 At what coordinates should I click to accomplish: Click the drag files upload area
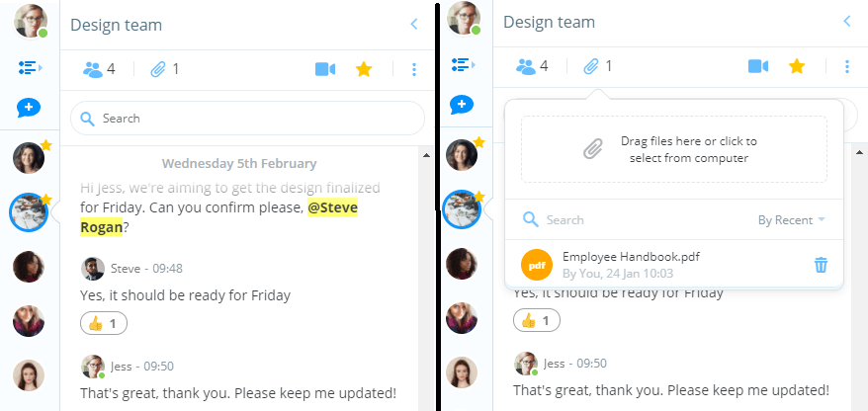point(673,149)
